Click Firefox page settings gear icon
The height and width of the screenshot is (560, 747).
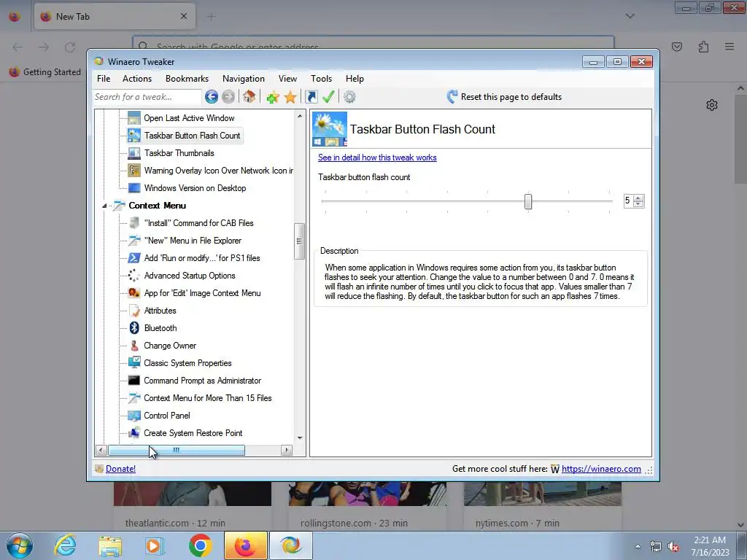(712, 105)
